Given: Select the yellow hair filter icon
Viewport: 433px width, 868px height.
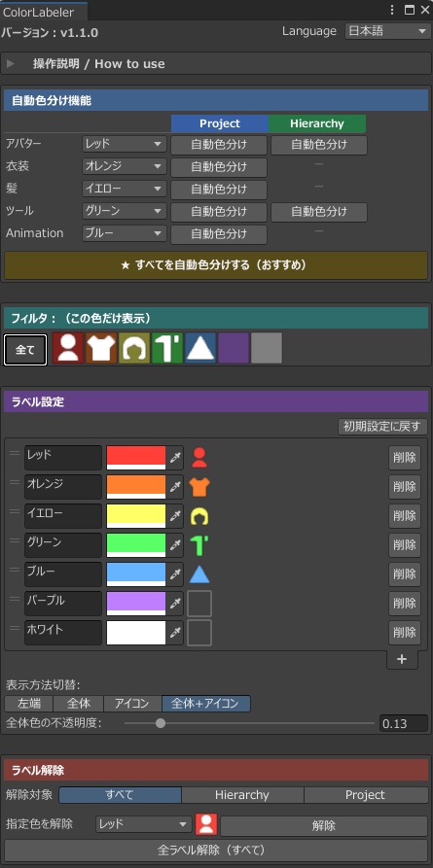Looking at the screenshot, I should 134,348.
